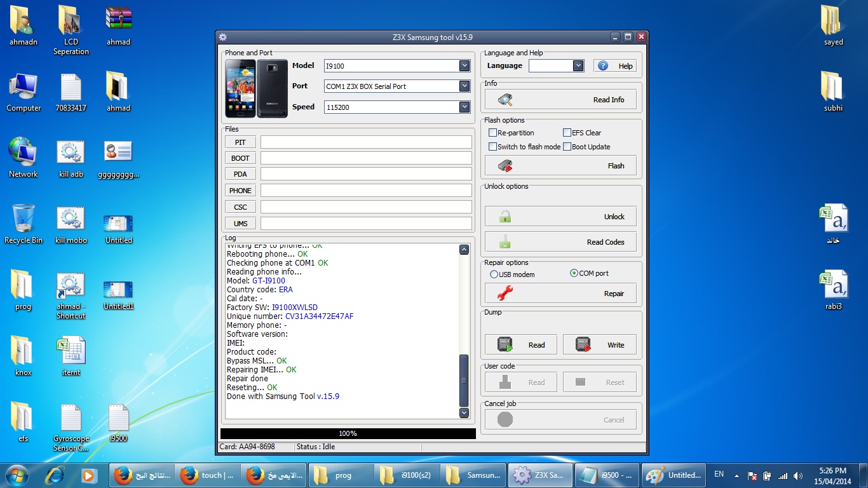This screenshot has width=868, height=488.
Task: Click the log scrollbar up arrow
Action: pos(464,250)
